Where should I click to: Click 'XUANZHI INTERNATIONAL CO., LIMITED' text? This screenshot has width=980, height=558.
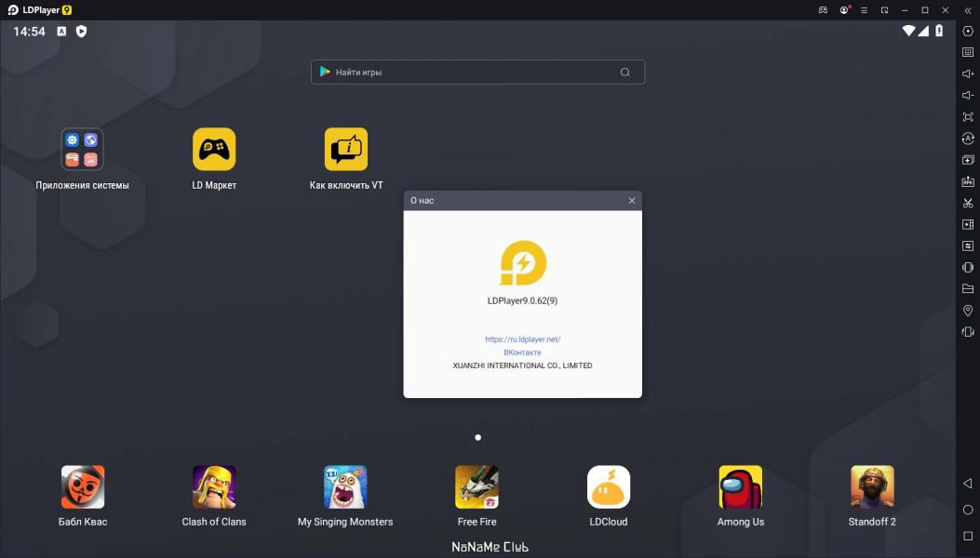click(522, 365)
